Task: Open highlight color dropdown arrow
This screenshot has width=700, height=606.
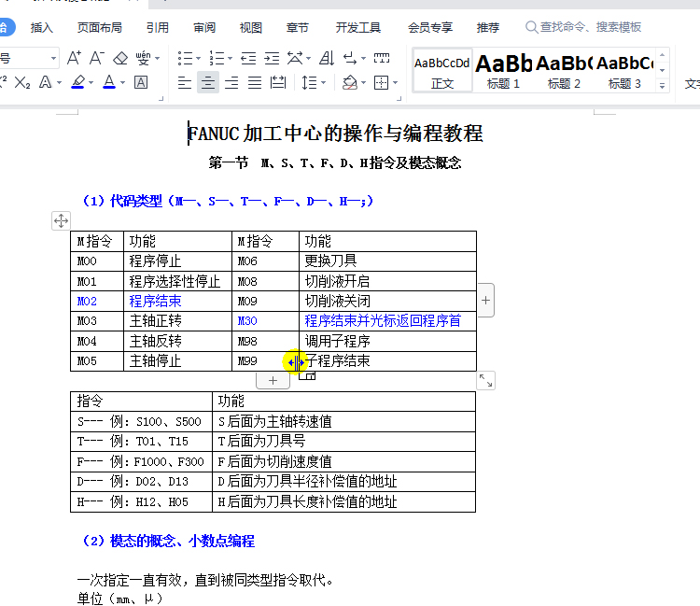Action: (91, 83)
